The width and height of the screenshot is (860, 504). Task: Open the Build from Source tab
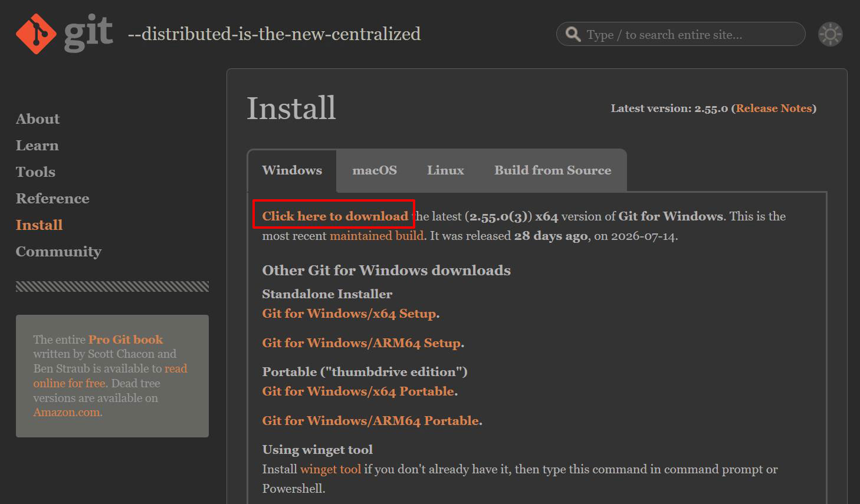click(x=553, y=170)
